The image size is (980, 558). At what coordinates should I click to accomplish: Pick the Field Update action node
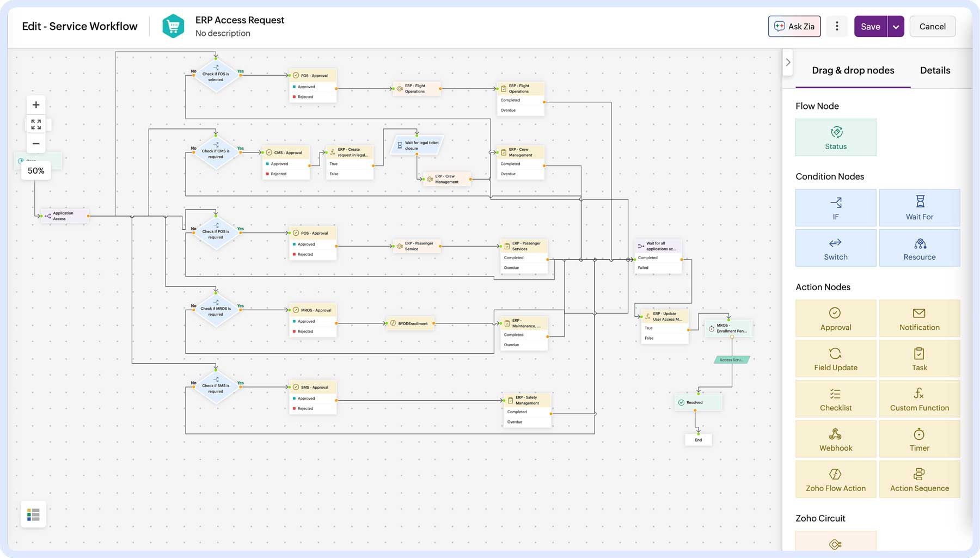click(x=836, y=359)
